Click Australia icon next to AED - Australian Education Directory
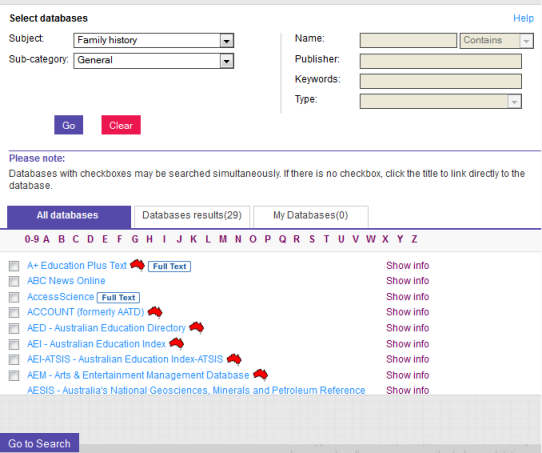This screenshot has width=542, height=453. (x=197, y=327)
